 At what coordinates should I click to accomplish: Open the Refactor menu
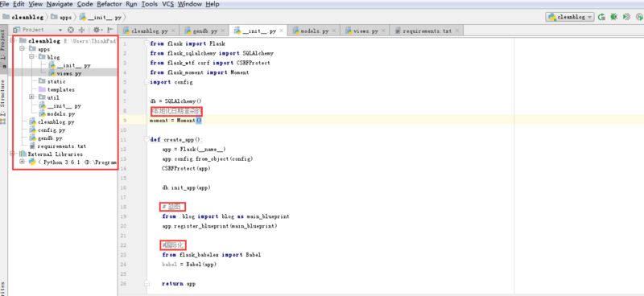click(109, 4)
